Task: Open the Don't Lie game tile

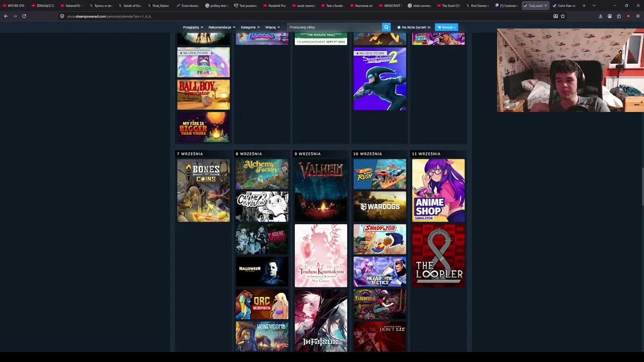Action: coord(380,336)
